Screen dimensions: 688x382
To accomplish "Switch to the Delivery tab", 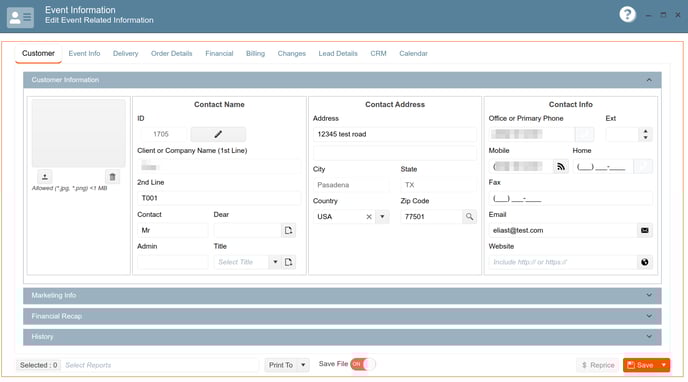I will 125,54.
